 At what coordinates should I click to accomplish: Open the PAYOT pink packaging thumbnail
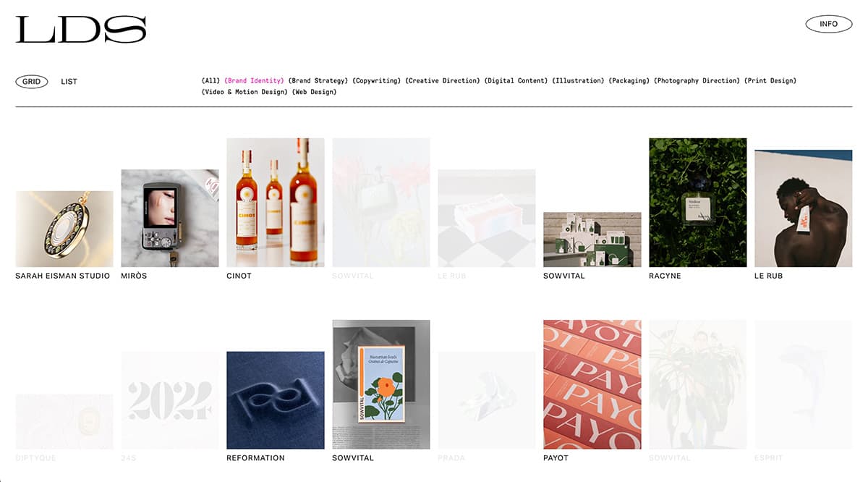592,384
